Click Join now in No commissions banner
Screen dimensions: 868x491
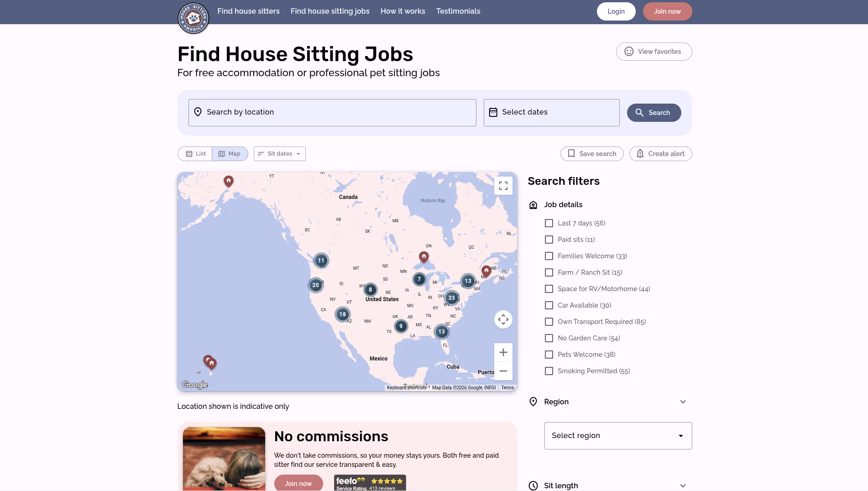[x=298, y=483]
